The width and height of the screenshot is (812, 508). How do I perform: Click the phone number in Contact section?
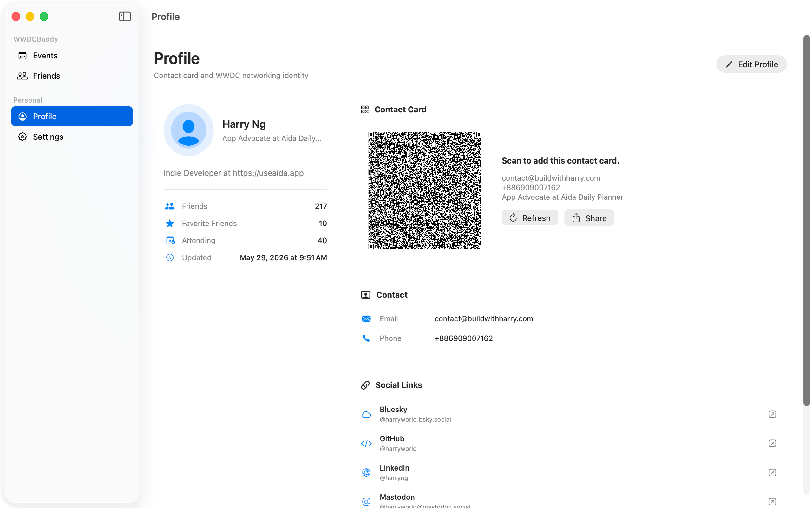click(x=463, y=338)
